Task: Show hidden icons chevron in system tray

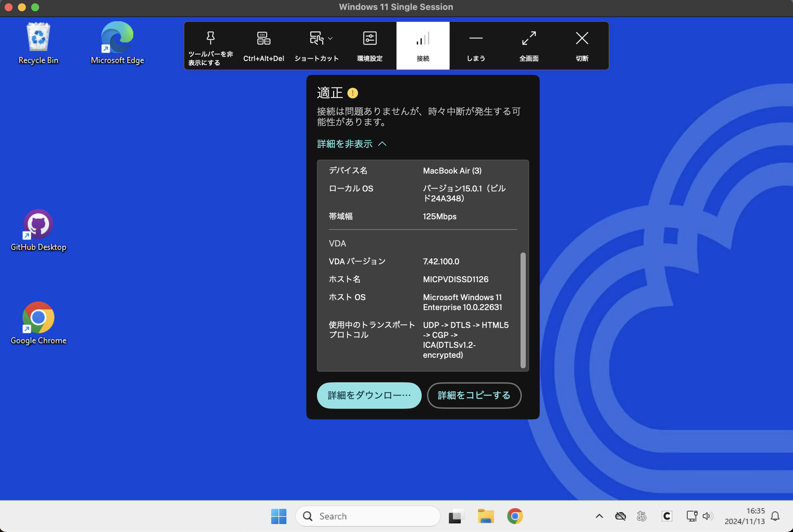Action: click(x=599, y=516)
